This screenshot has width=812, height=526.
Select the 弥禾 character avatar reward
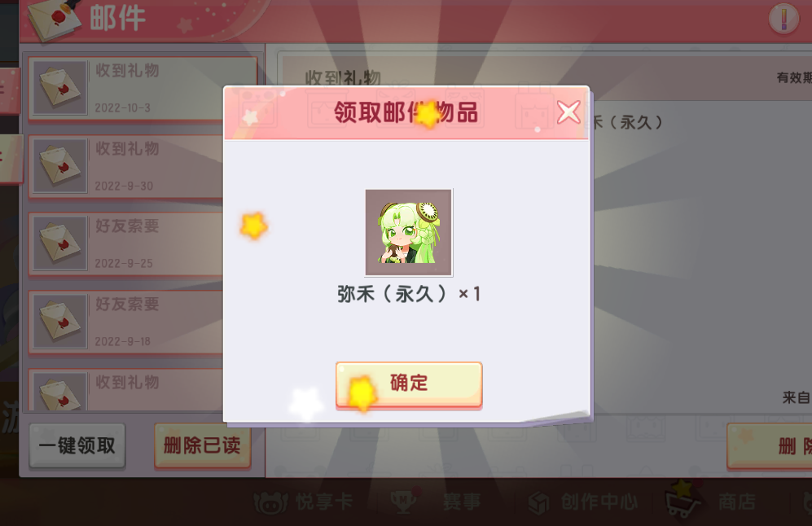coord(409,232)
